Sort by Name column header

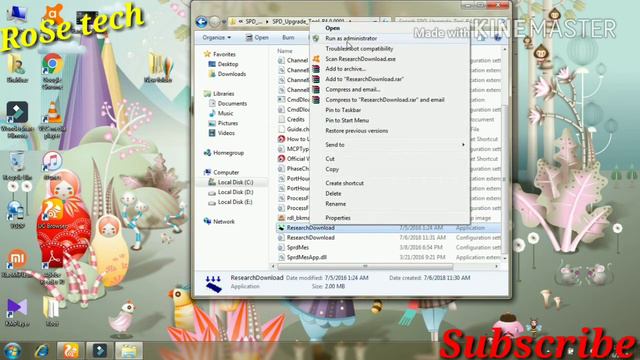[x=285, y=51]
